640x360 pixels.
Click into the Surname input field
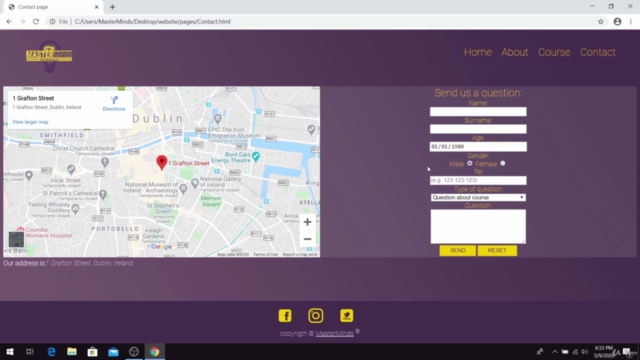(x=478, y=129)
